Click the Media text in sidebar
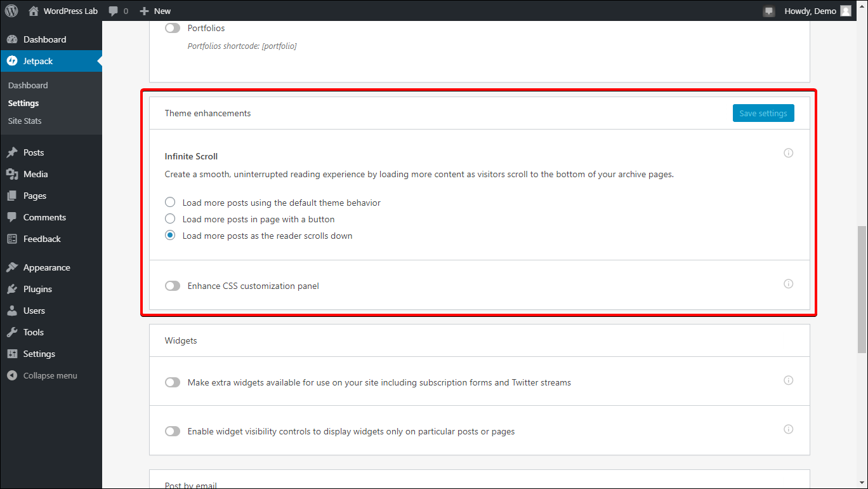The image size is (868, 489). pos(36,174)
